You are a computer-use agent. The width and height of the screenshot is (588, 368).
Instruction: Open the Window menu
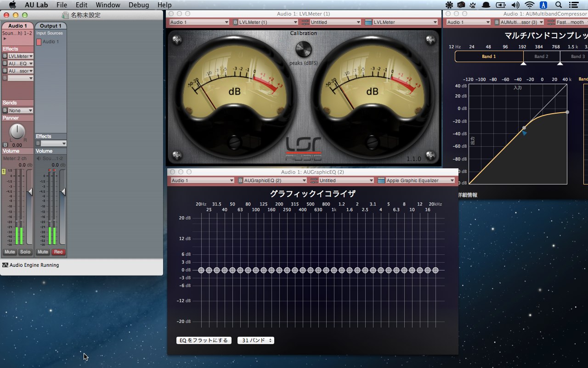[x=108, y=5]
